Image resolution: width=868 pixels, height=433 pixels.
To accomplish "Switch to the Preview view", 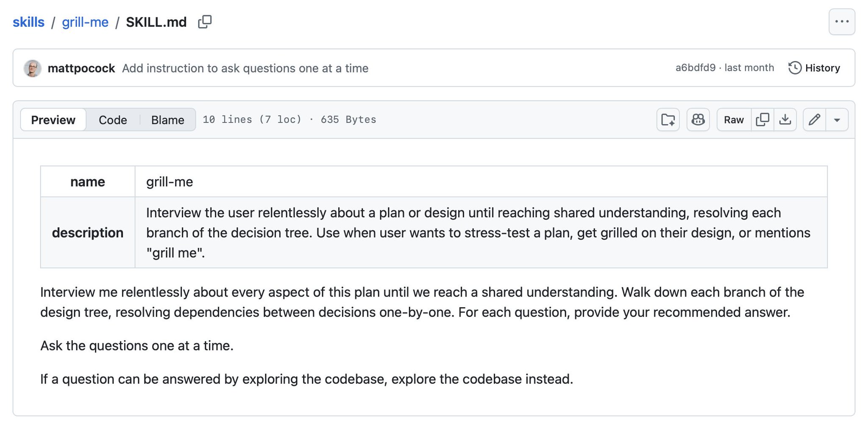I will click(x=53, y=120).
